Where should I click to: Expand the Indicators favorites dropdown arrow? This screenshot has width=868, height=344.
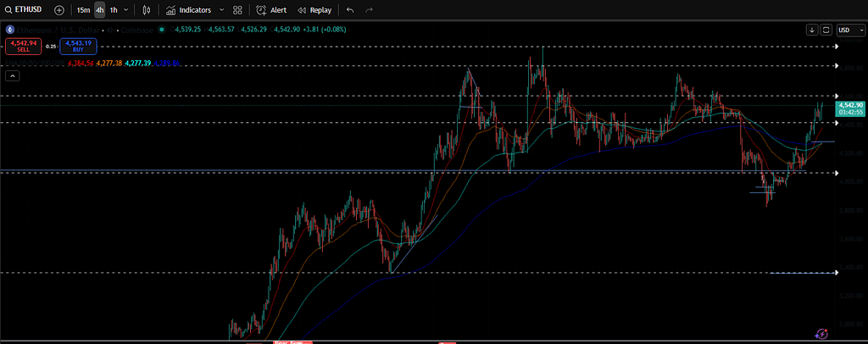coord(221,10)
